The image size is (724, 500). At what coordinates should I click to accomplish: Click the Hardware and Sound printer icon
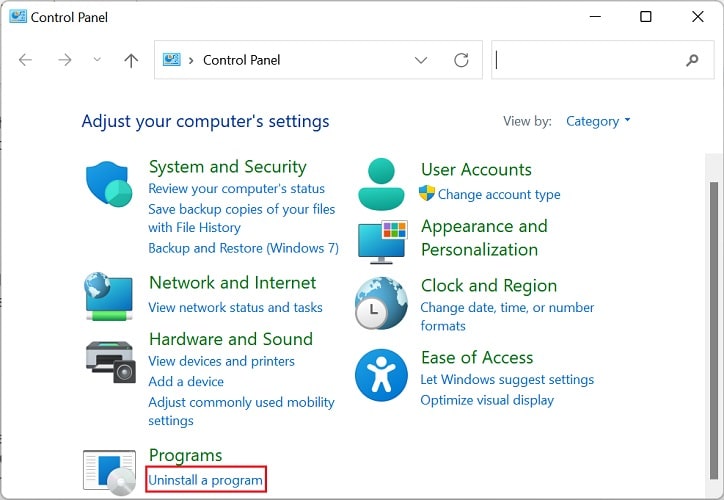coord(111,361)
